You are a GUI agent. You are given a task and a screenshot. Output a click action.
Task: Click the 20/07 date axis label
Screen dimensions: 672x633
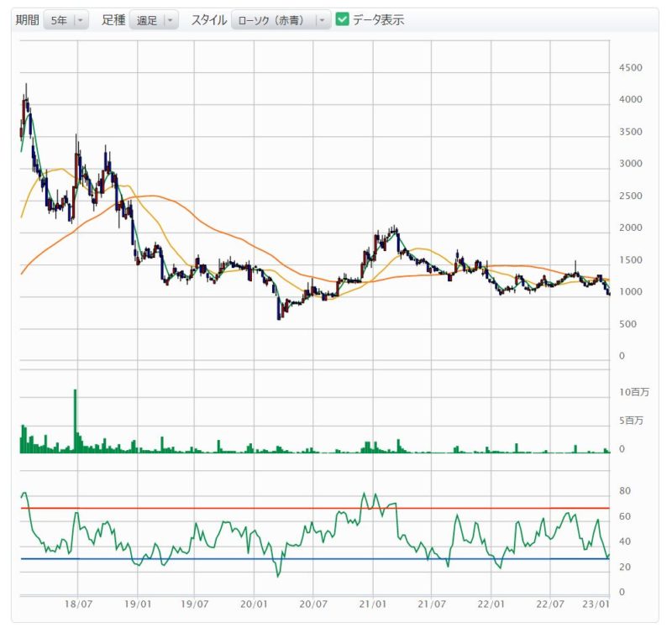tap(312, 604)
